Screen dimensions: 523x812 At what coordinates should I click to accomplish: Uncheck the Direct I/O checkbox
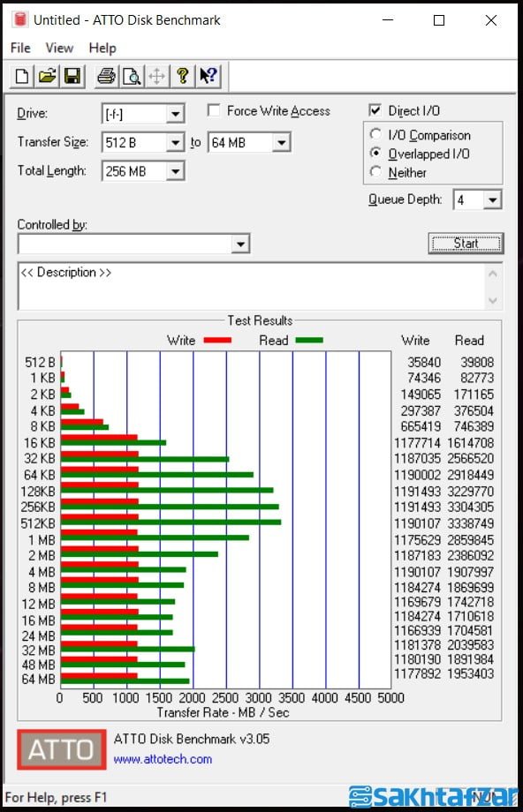pyautogui.click(x=375, y=110)
